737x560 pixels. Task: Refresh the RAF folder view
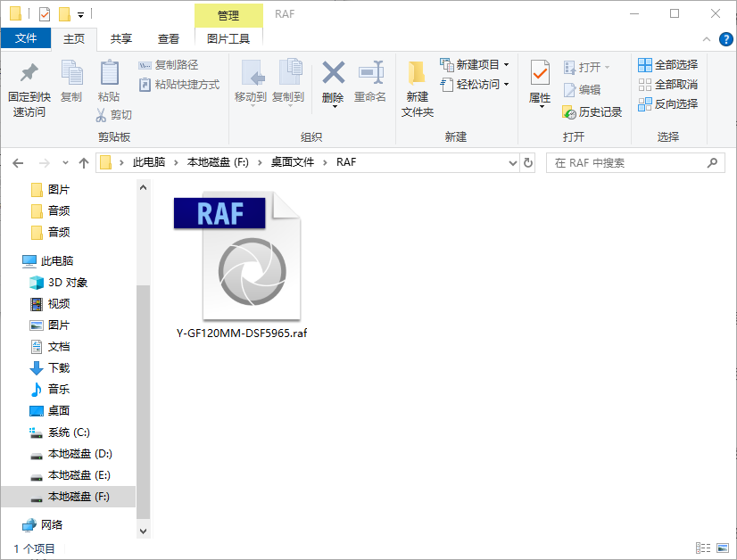526,162
